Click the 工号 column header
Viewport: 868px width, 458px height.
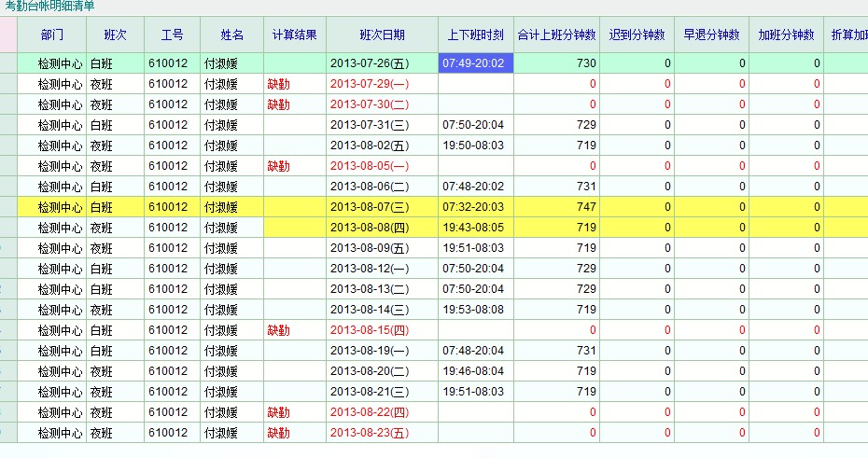tap(172, 35)
